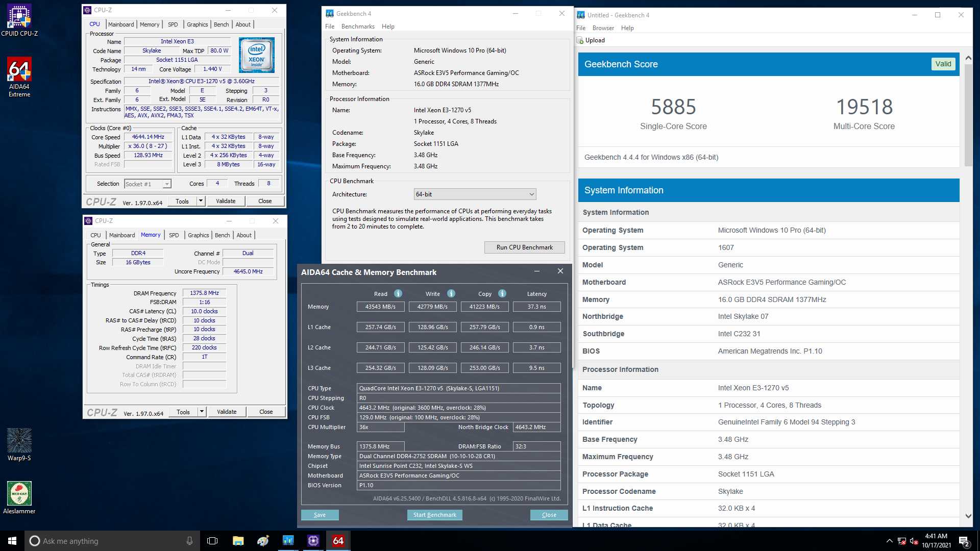Image resolution: width=980 pixels, height=551 pixels.
Task: Click Validate in the top CPU-Z window
Action: click(x=226, y=201)
